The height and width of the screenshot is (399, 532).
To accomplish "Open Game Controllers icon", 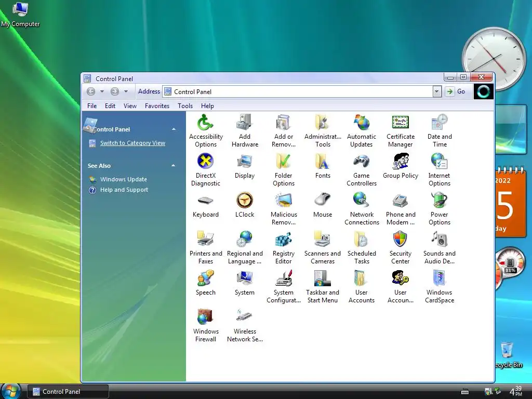I will pos(362,161).
